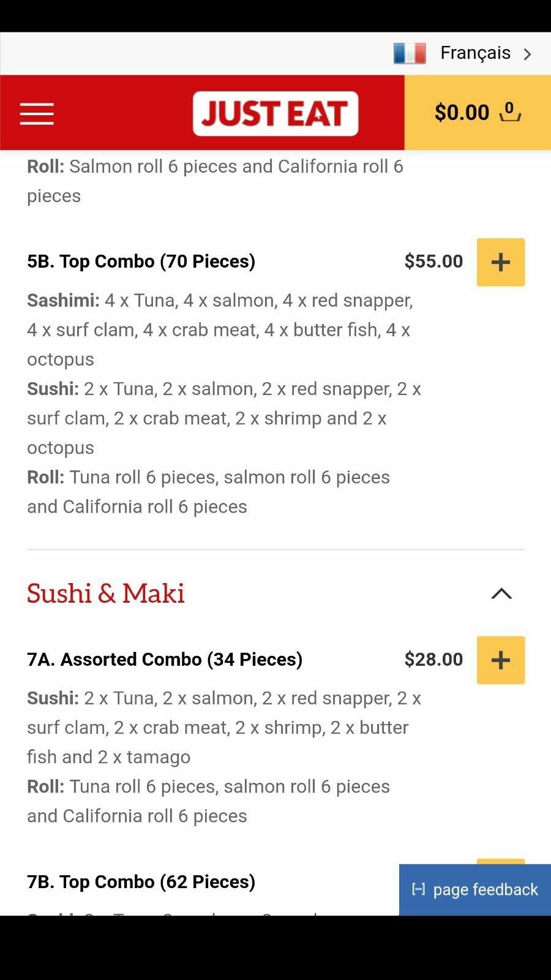Add 7A Assorted Combo to basket
551x980 pixels.
[x=500, y=660]
